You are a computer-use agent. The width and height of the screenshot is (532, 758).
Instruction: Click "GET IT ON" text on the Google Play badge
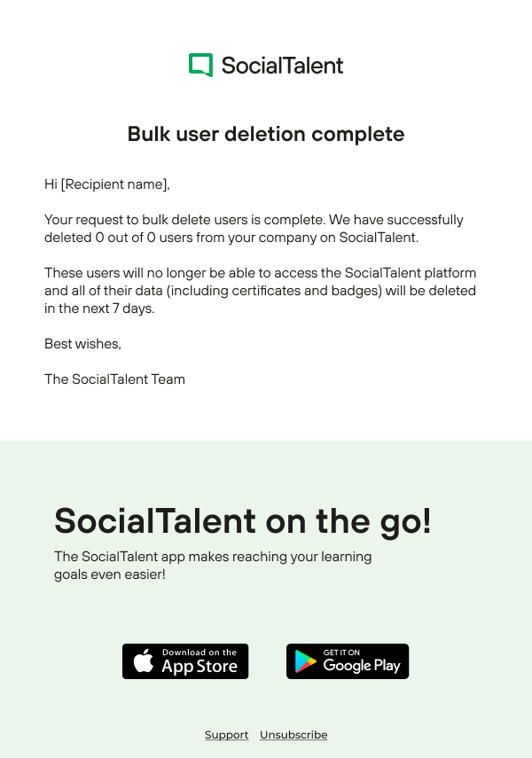pyautogui.click(x=341, y=653)
